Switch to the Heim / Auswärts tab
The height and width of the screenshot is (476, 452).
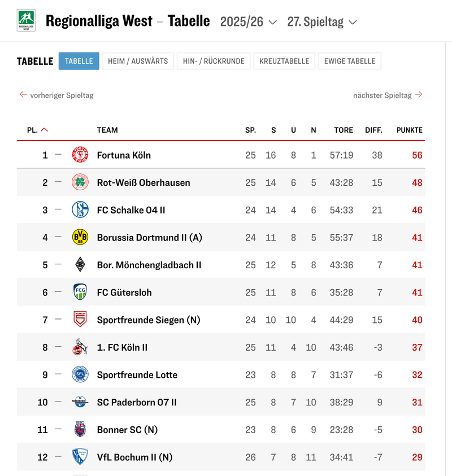138,61
